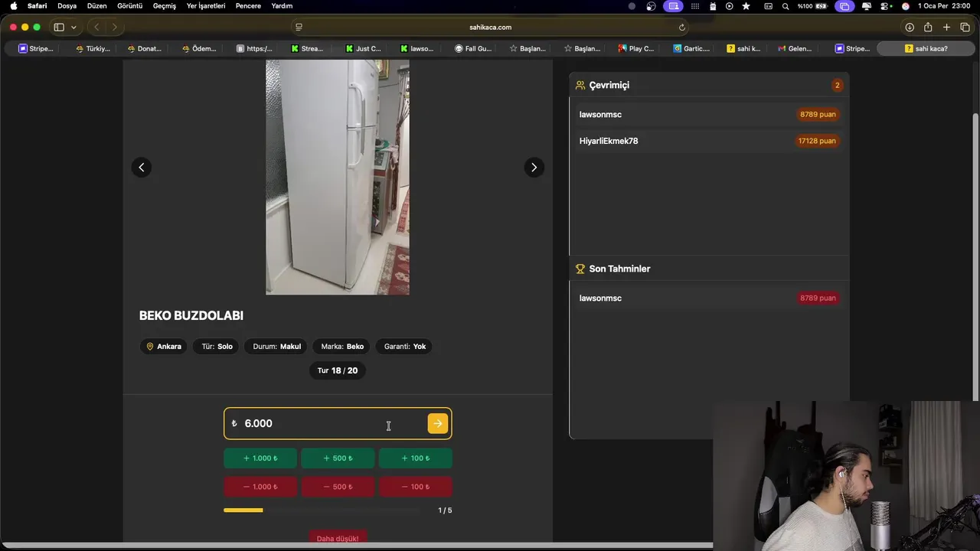
Task: Select the active sahi kaca? tab
Action: [x=926, y=48]
